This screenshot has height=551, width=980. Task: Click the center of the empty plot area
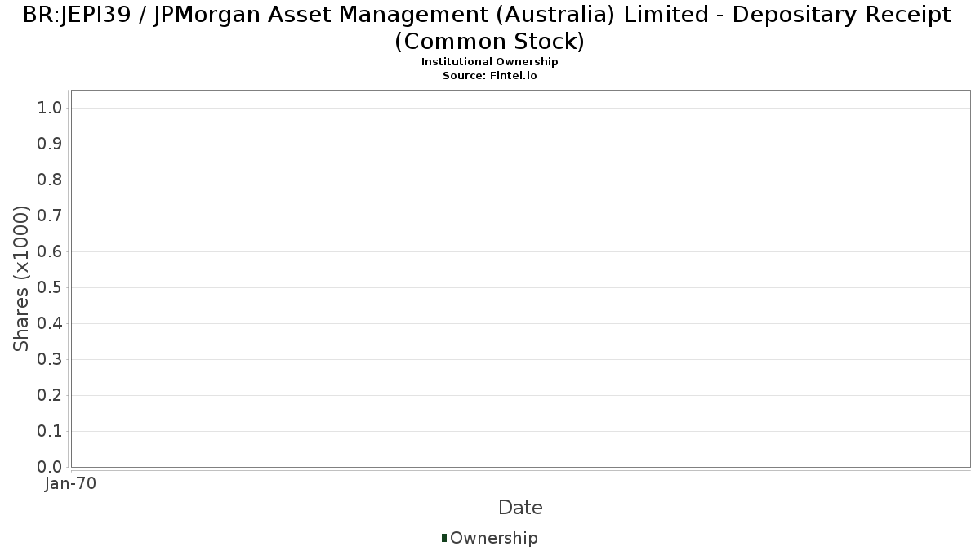[x=520, y=278]
